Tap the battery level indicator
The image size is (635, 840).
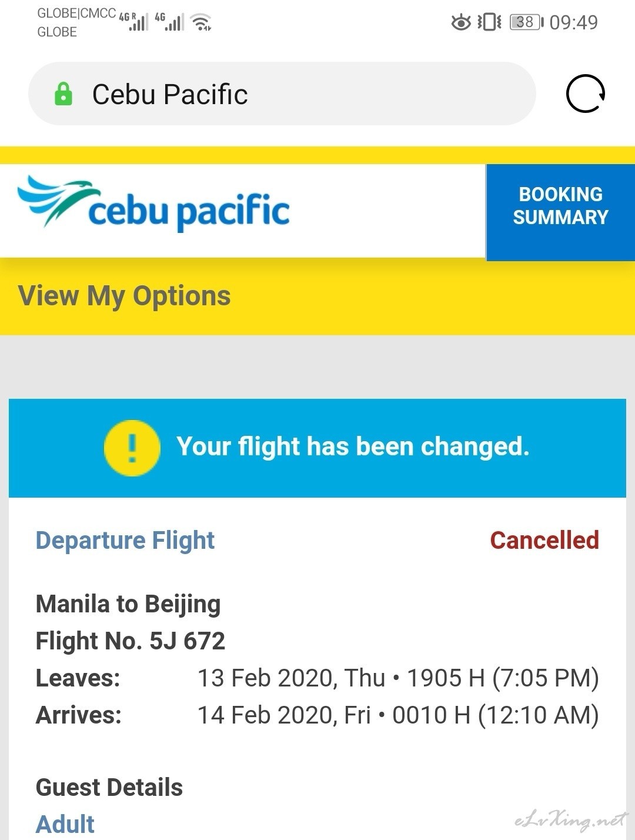point(526,22)
